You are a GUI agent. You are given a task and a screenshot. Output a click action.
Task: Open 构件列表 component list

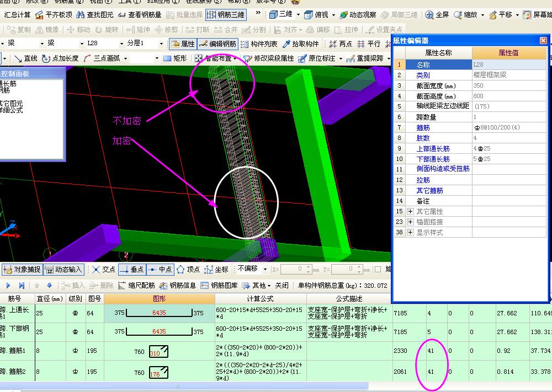pyautogui.click(x=259, y=44)
